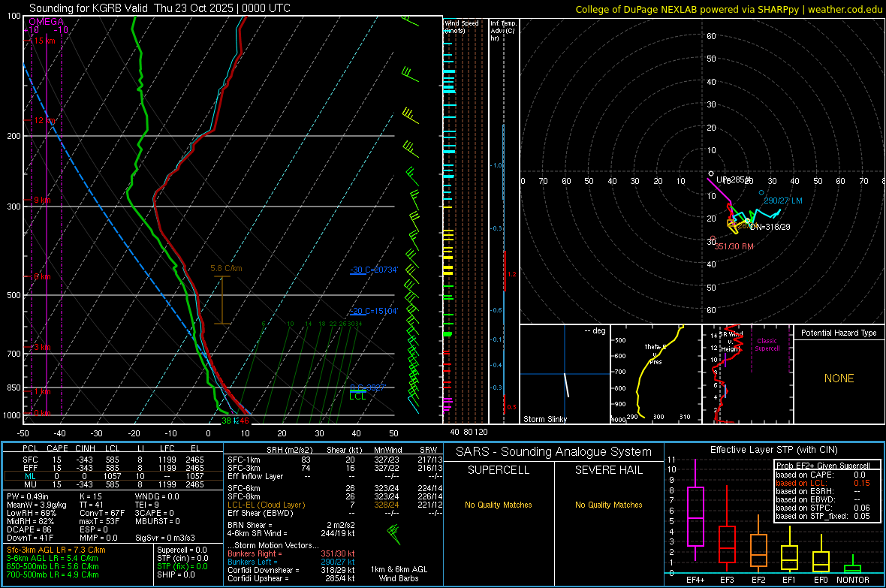Image resolution: width=886 pixels, height=588 pixels.
Task: Select the '9 km' height marker
Action: (x=42, y=201)
